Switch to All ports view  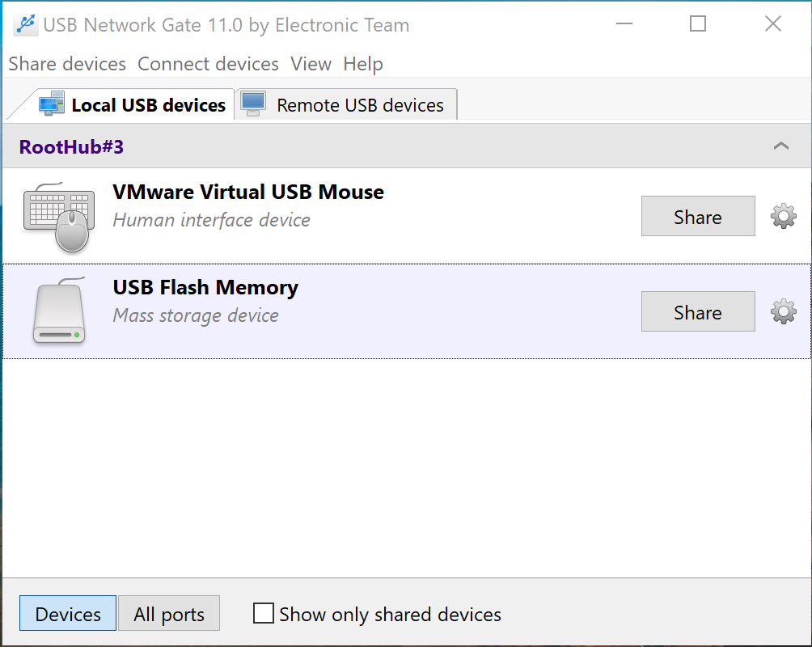click(169, 615)
